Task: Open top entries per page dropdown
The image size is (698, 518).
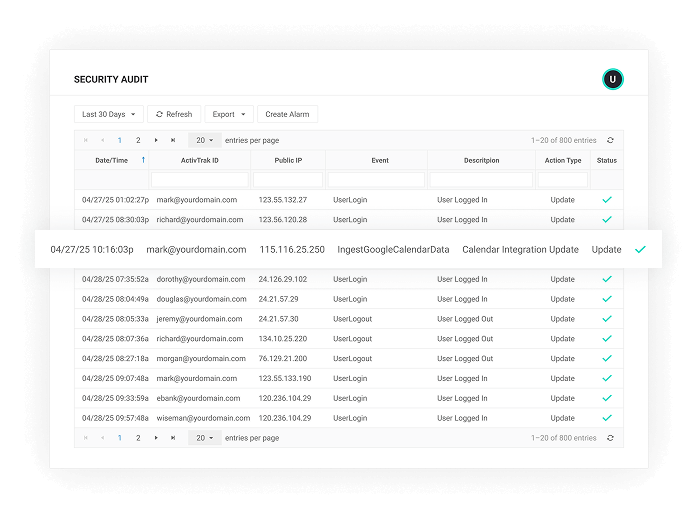Action: coord(204,141)
